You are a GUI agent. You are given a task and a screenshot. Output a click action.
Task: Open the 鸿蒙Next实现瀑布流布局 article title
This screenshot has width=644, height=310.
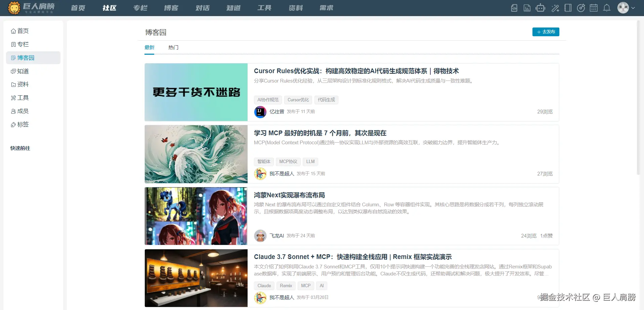pos(289,195)
